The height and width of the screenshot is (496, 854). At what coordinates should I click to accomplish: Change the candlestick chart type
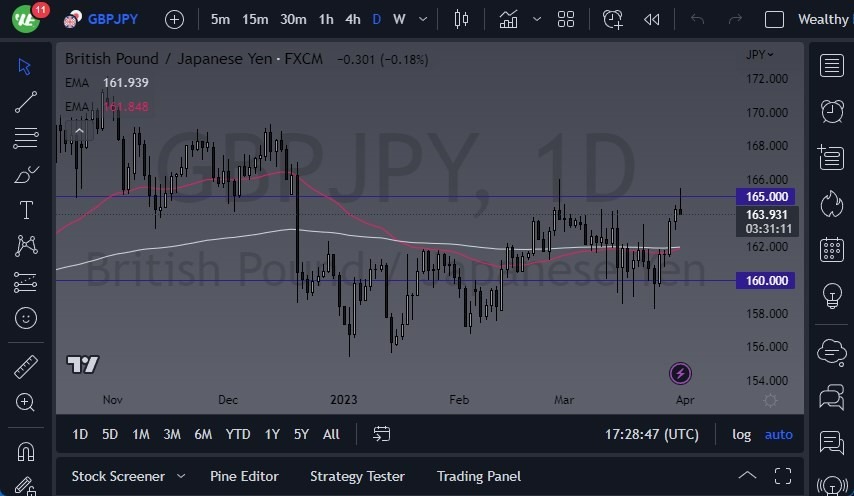[x=461, y=20]
